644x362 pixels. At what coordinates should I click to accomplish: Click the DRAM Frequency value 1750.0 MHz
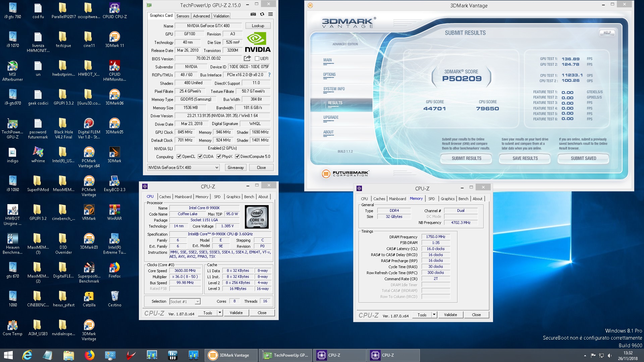coord(436,237)
